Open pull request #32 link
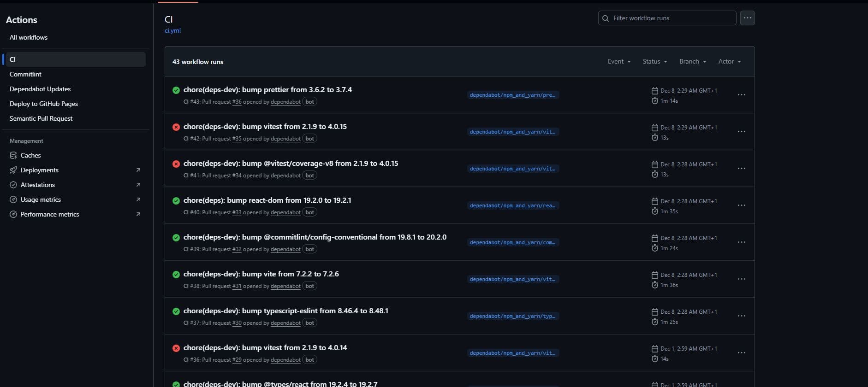The width and height of the screenshot is (868, 387). point(237,249)
